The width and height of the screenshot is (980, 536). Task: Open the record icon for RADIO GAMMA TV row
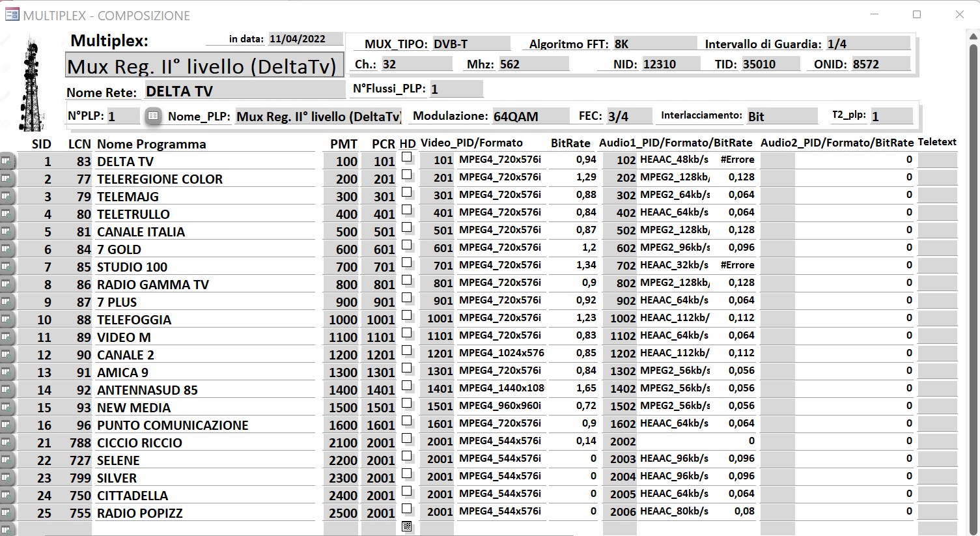click(7, 284)
